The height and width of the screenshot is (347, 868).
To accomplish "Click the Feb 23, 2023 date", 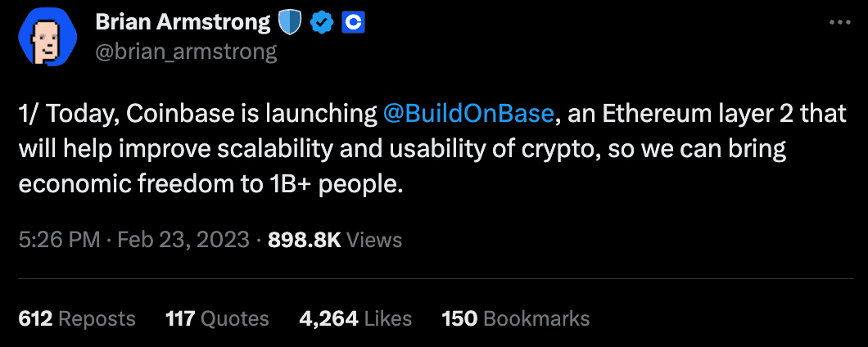I will (183, 240).
